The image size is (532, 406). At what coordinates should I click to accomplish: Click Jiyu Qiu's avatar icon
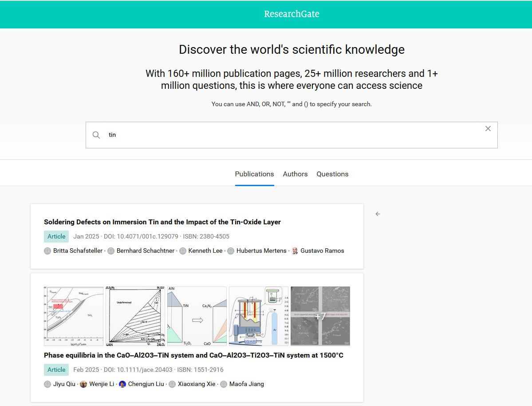47,384
